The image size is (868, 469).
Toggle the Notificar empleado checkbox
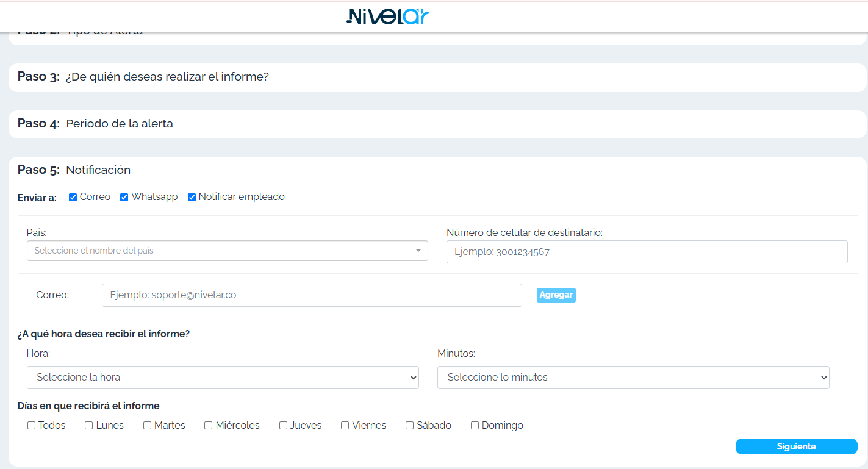coord(192,197)
